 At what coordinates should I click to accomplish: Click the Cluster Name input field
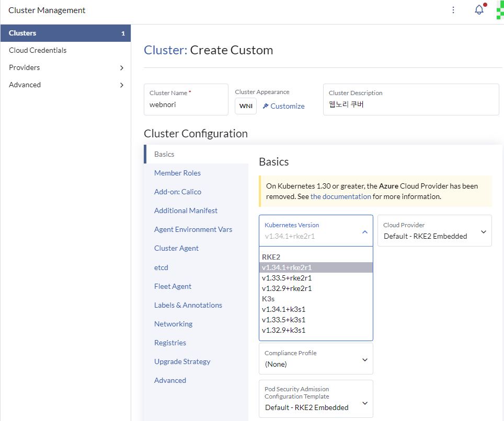tap(186, 104)
